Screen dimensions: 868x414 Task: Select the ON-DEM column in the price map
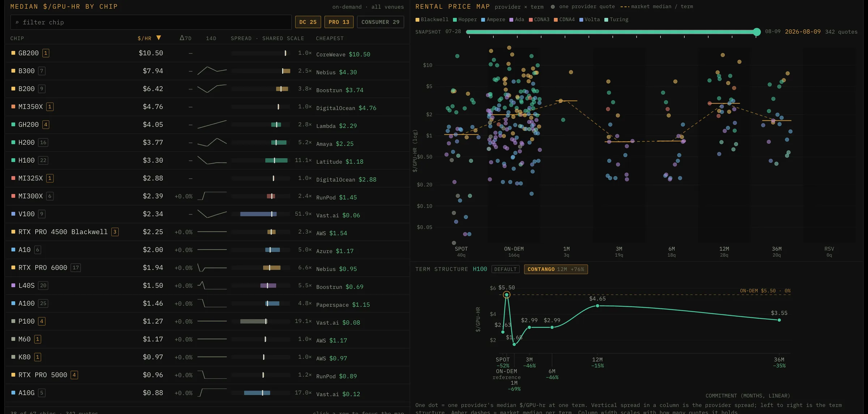pos(514,252)
